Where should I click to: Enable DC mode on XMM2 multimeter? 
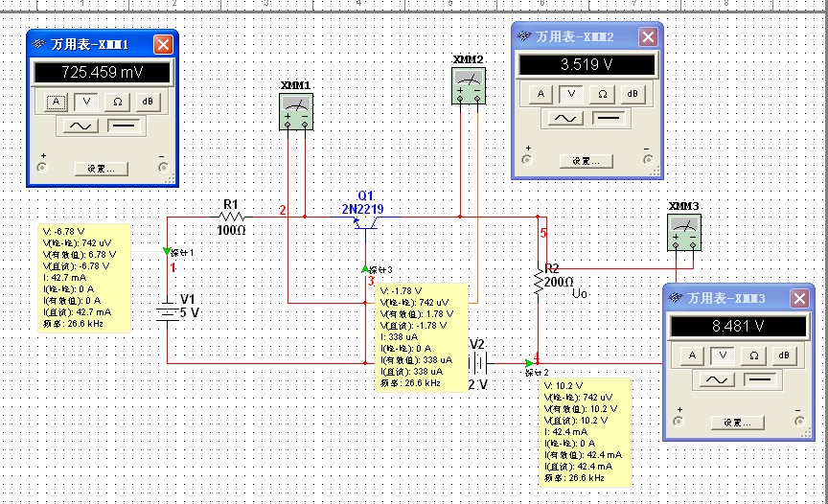tap(607, 118)
